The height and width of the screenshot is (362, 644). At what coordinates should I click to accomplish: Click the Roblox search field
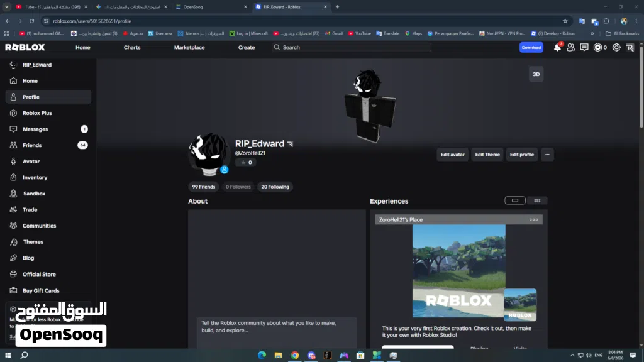[x=352, y=48]
